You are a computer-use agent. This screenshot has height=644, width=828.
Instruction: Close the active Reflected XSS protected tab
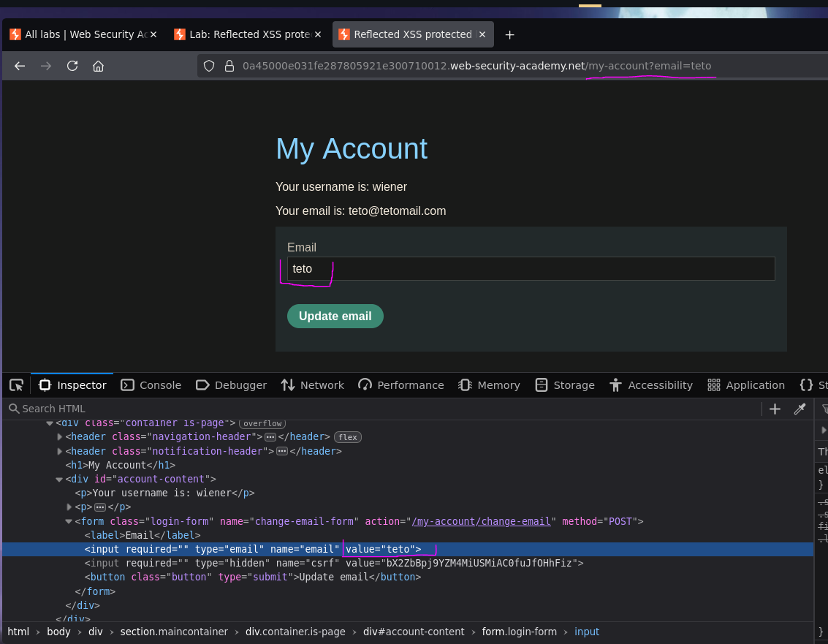(x=482, y=34)
